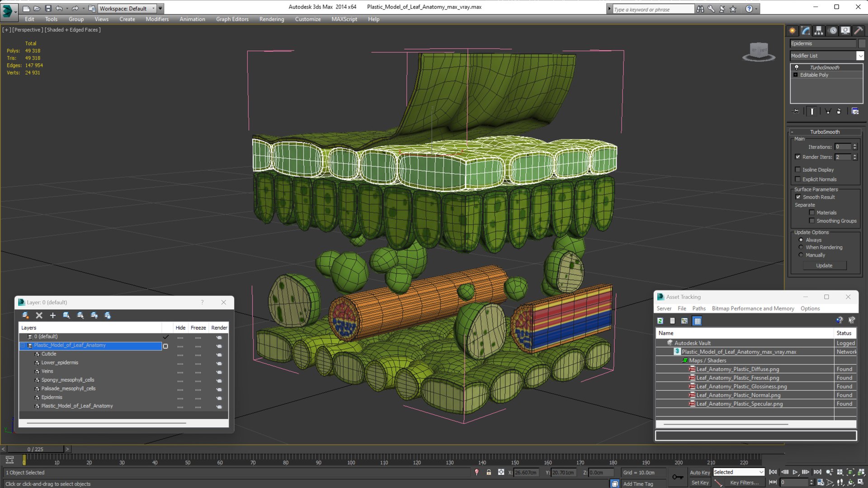Image resolution: width=868 pixels, height=488 pixels.
Task: Select the Spongy_mesophyll_cells layer item
Action: point(68,380)
